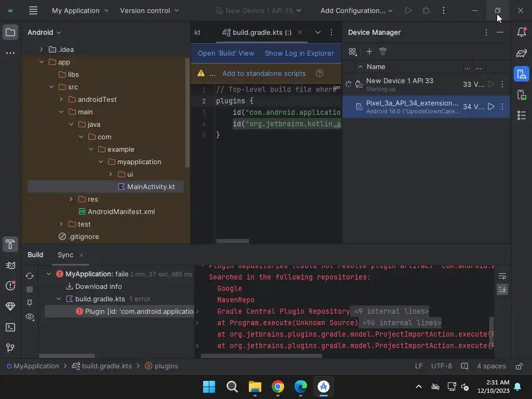Change the UTF-8 file encoding
The width and height of the screenshot is (532, 399).
[x=442, y=366]
